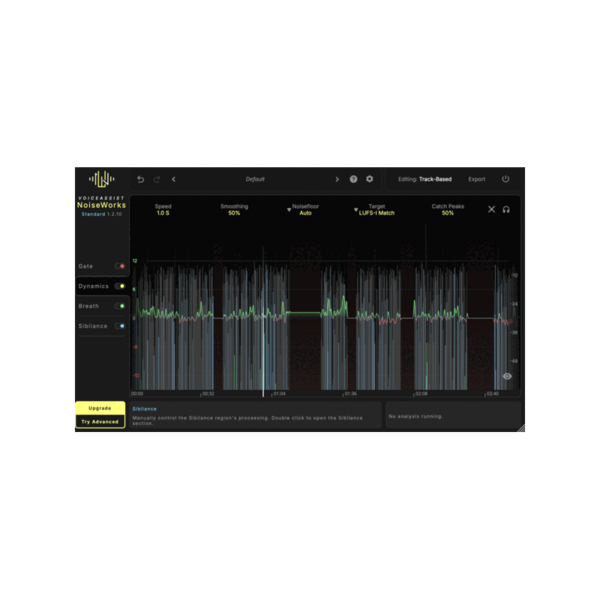Click the undo arrow icon

140,179
